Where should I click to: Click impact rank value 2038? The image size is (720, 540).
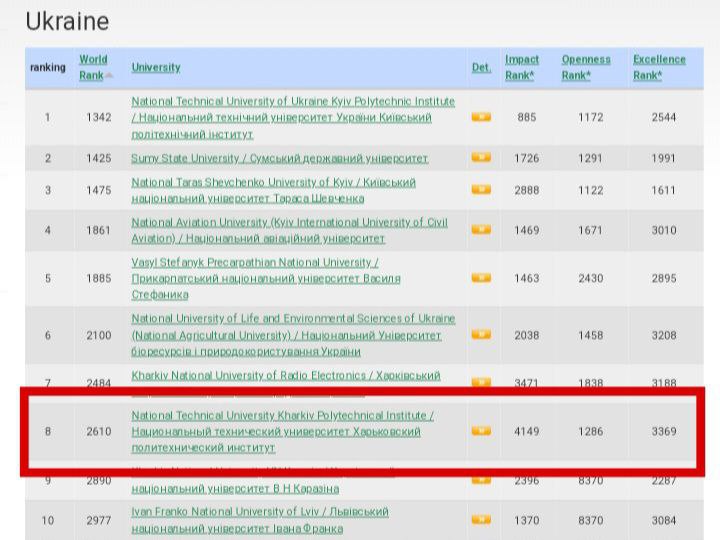pos(527,335)
